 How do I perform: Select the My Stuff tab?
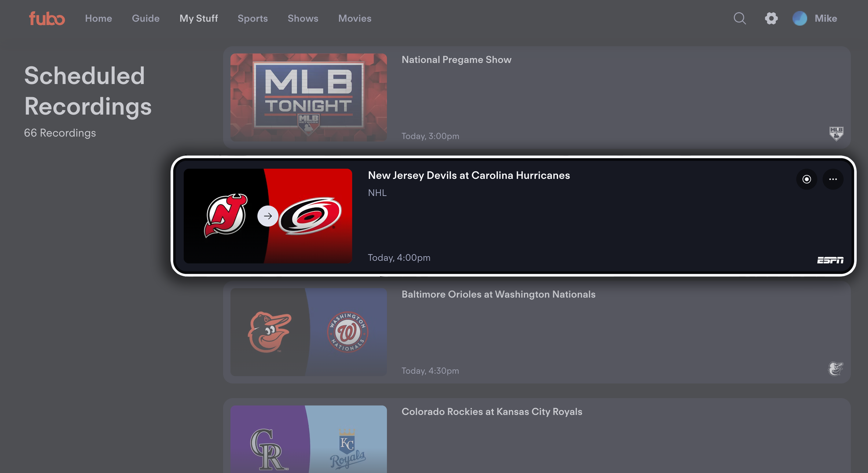tap(199, 17)
